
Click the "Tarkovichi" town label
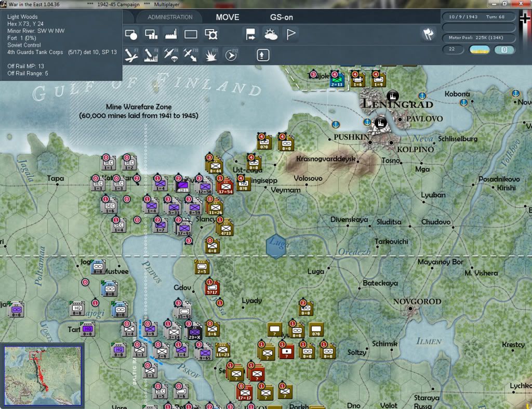(391, 241)
